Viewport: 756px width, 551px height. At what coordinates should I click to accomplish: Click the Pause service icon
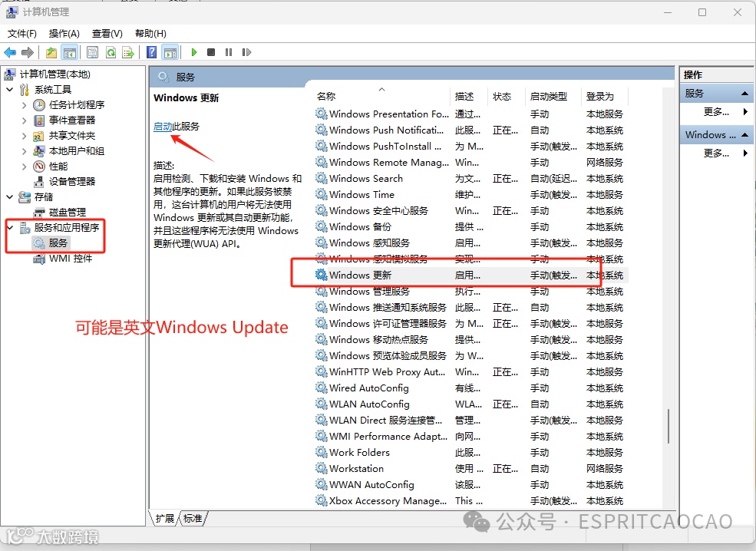229,52
